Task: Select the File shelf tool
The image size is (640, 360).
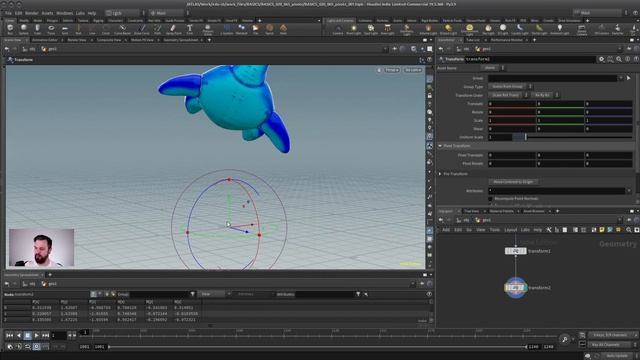Action: (x=256, y=29)
